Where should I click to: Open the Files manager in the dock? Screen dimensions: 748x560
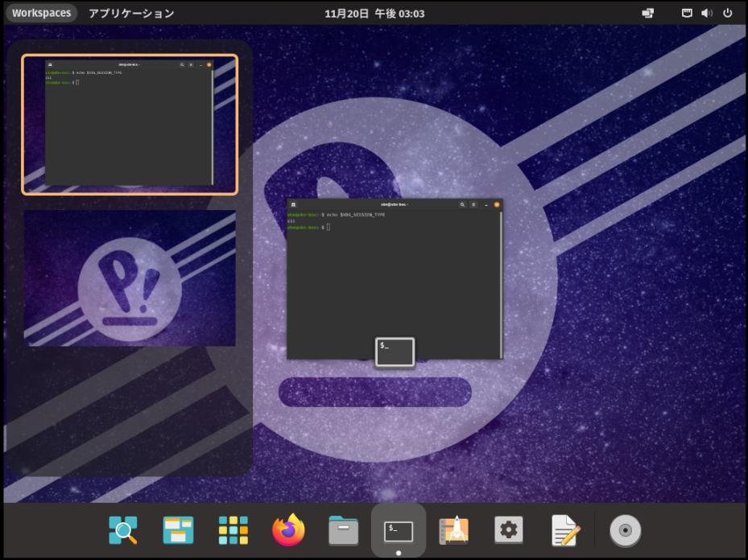[344, 530]
